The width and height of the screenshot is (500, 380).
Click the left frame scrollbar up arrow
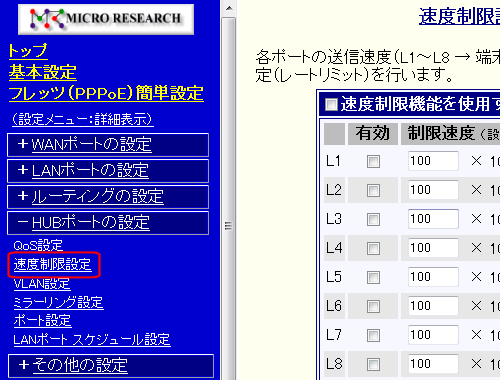click(x=229, y=8)
